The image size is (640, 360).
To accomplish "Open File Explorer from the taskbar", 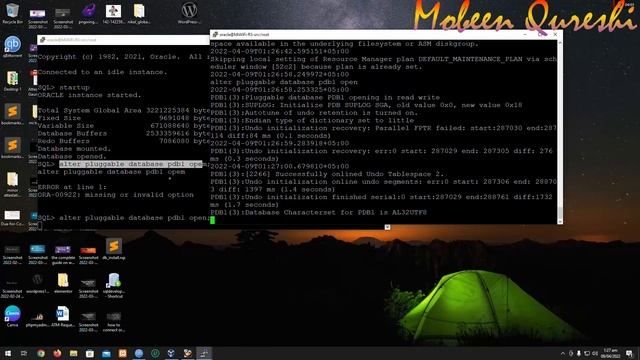I will pyautogui.click(x=73, y=353).
